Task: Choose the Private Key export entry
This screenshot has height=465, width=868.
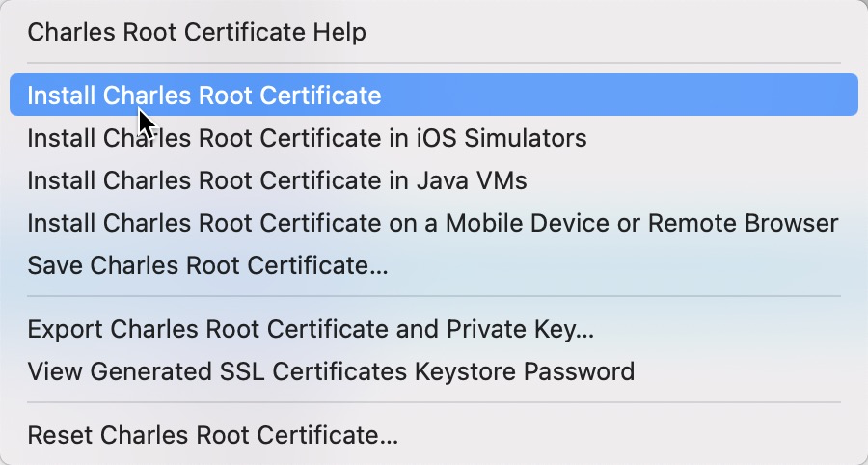Action: pos(311,329)
